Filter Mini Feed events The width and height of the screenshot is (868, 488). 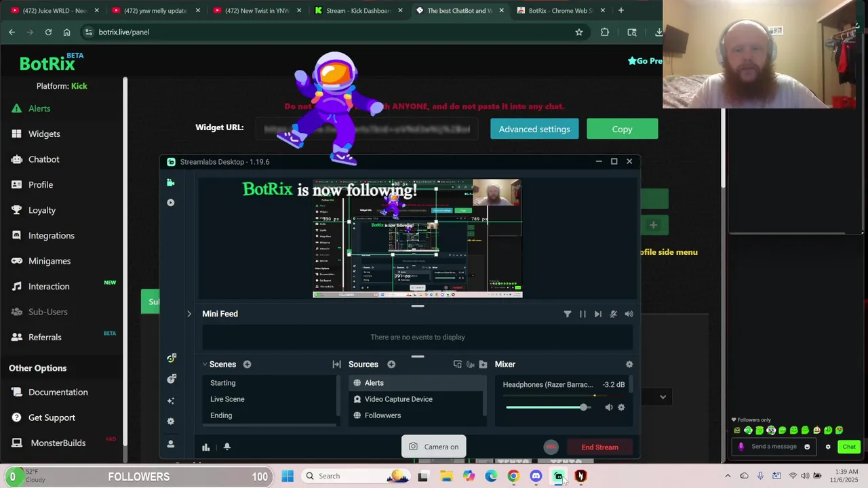(x=568, y=314)
